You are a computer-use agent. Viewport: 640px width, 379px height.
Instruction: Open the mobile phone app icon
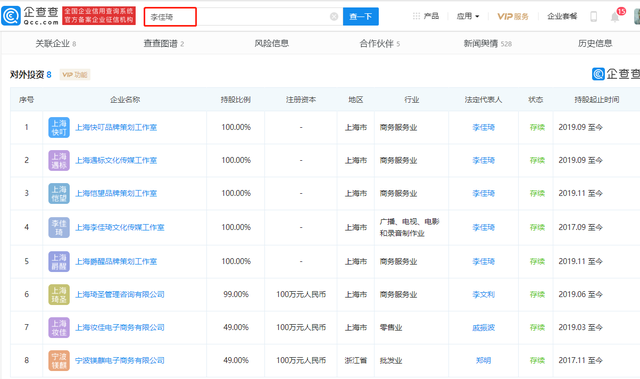tap(593, 16)
